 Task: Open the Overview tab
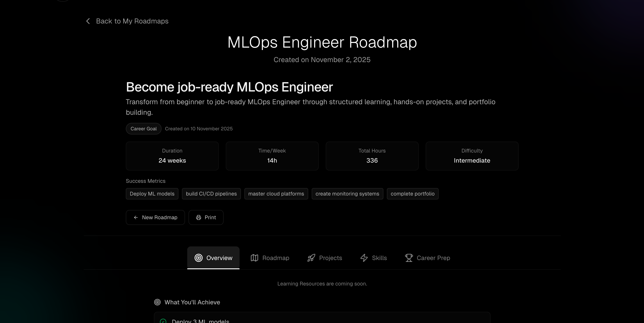pyautogui.click(x=213, y=258)
